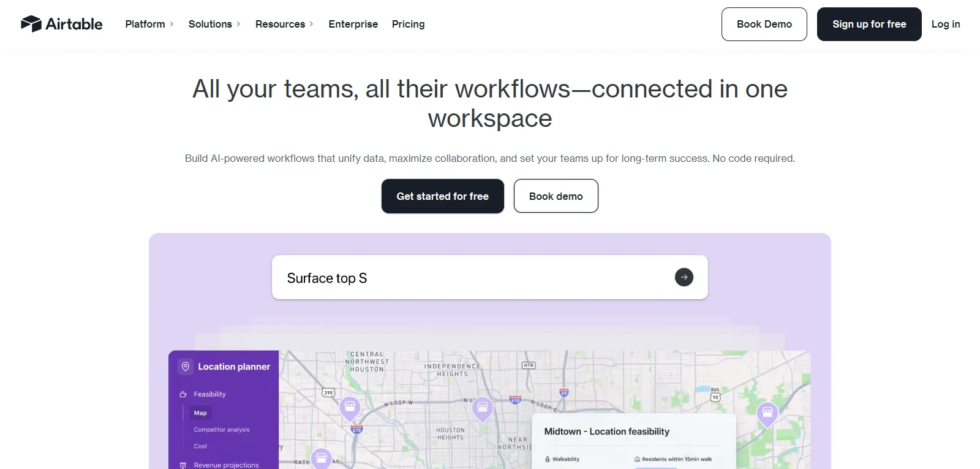980x469 pixels.
Task: Select Map in the Location planner sidebar
Action: click(200, 413)
